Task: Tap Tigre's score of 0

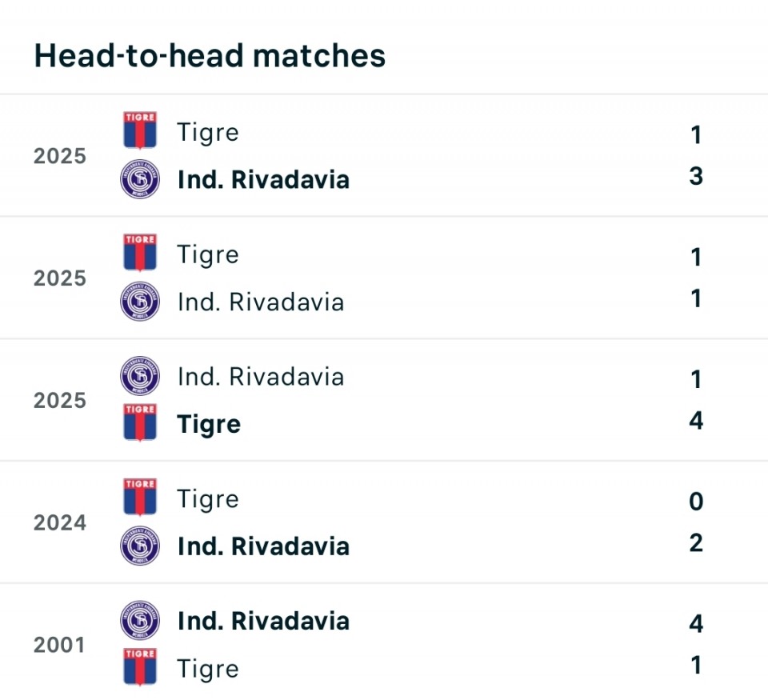Action: [x=696, y=502]
